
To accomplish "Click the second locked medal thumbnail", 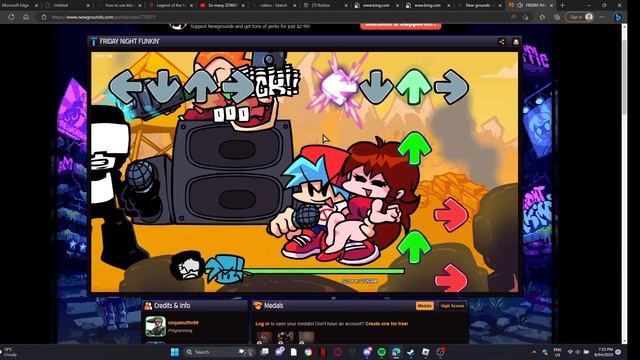I will 285,338.
